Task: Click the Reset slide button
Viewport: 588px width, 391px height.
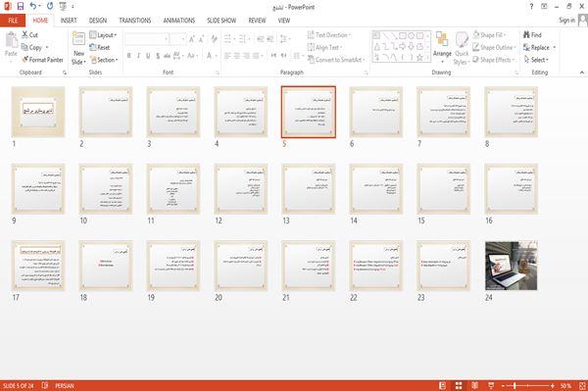Action: click(100, 47)
